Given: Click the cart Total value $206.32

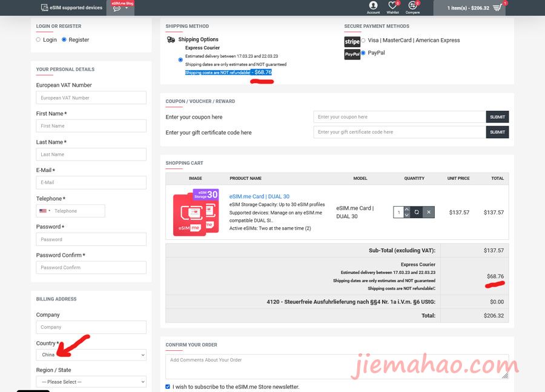Looking at the screenshot, I should coord(494,316).
